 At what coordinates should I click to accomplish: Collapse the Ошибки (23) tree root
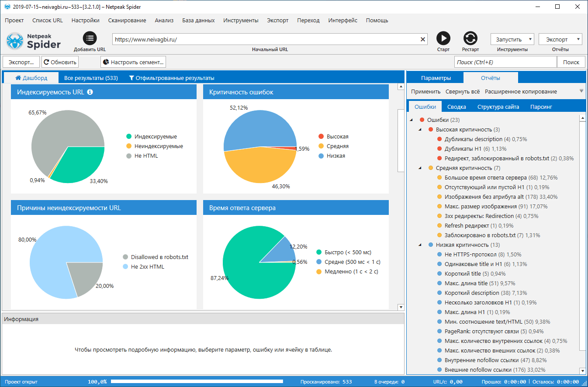coord(412,120)
